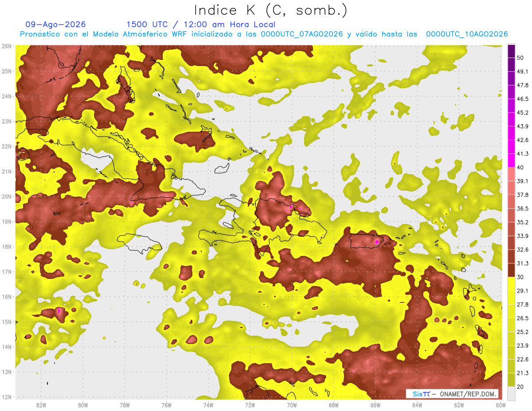Click the colorbar label "35.2"
Screen dimensions: 532x411
[x=522, y=222]
